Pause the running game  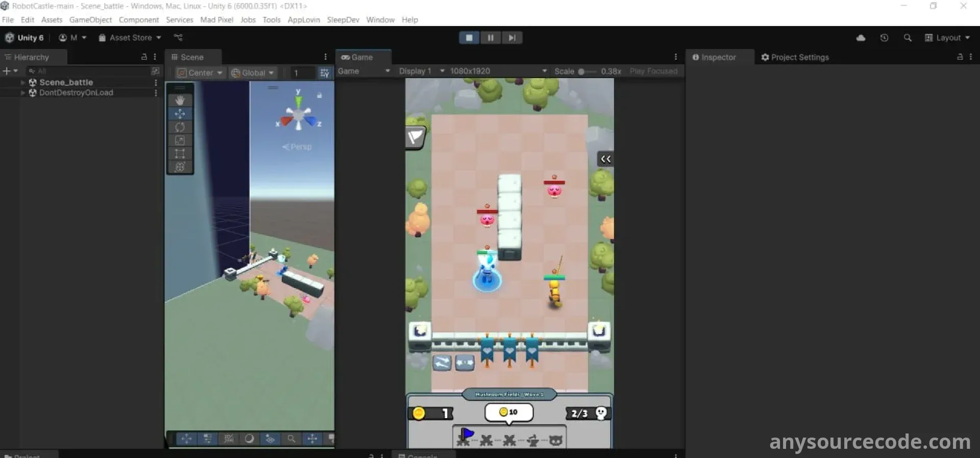click(491, 38)
